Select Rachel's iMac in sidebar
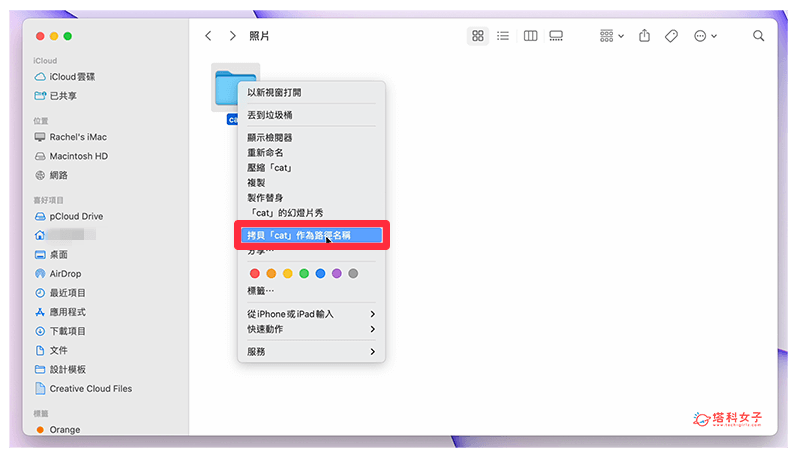Viewport: 800px width, 460px height. tap(70, 137)
